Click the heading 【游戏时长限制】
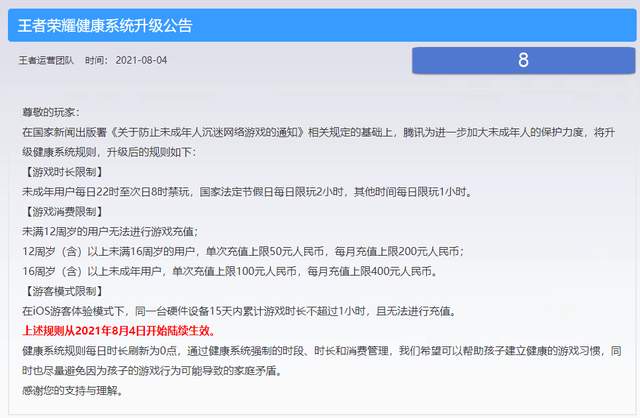Screen dimensions: 640x418 63,172
